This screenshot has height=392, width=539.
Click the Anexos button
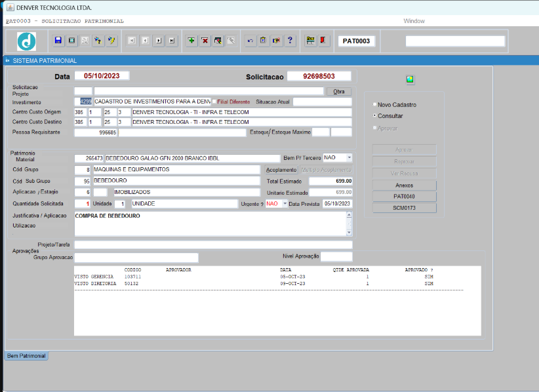point(404,186)
